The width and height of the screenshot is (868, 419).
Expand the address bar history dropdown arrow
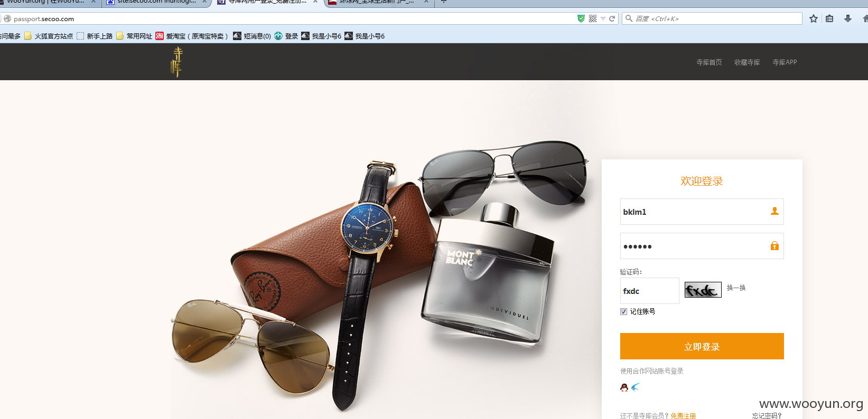[x=603, y=18]
